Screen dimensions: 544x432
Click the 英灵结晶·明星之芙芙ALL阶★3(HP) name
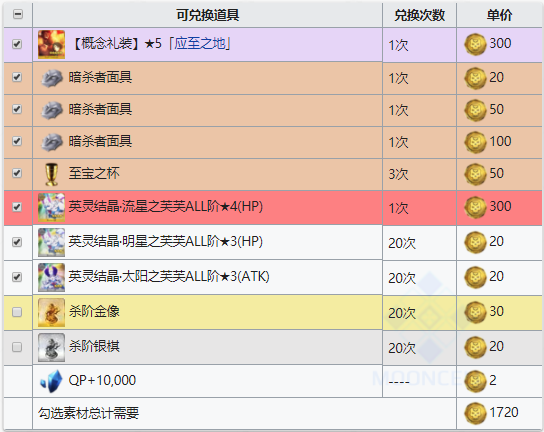point(165,242)
